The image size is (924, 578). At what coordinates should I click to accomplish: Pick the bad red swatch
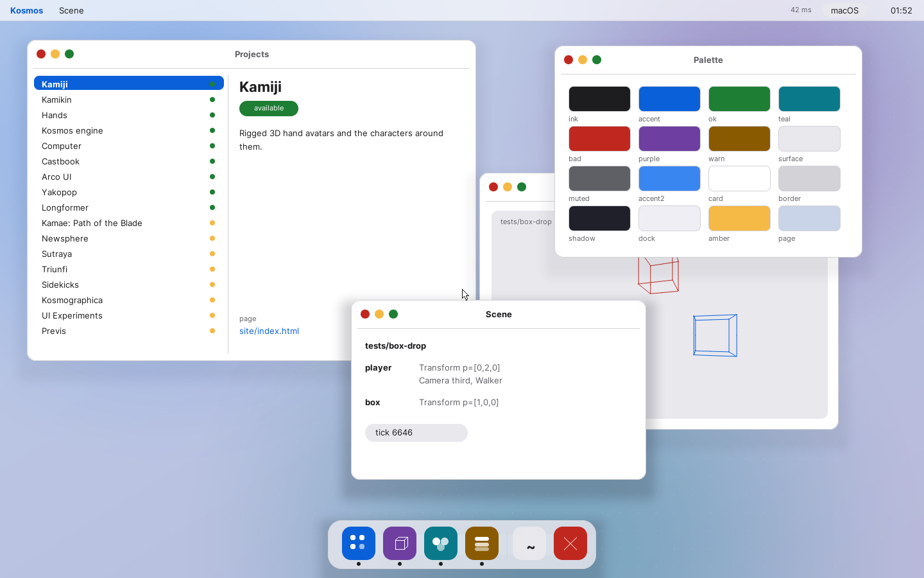pyautogui.click(x=599, y=139)
